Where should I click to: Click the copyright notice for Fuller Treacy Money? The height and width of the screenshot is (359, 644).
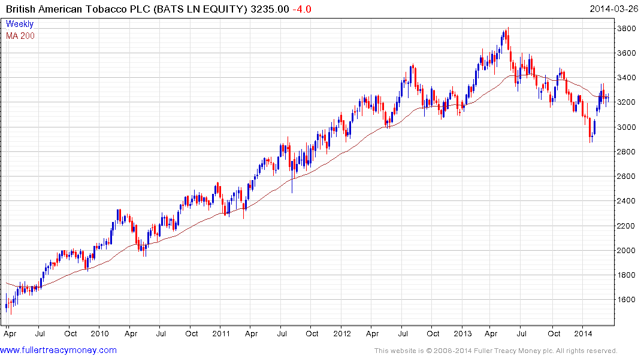[496, 351]
